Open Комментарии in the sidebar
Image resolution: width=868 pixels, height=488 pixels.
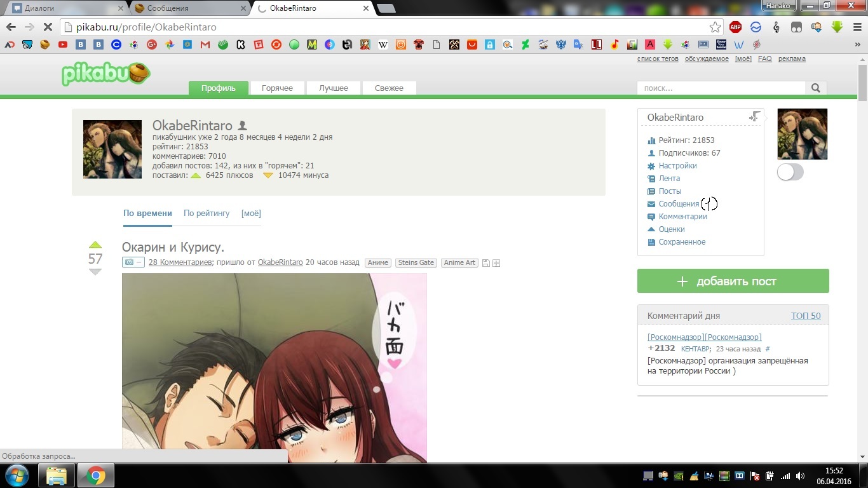(682, 217)
